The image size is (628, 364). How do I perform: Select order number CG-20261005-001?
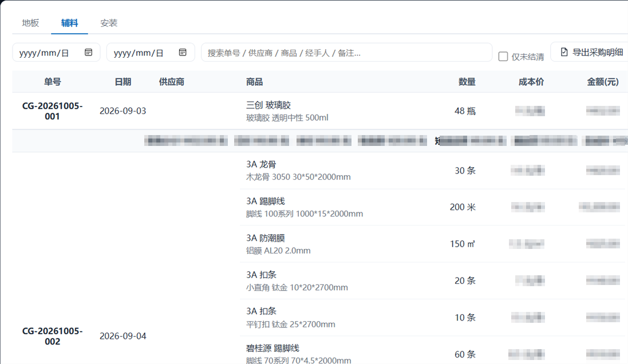click(53, 111)
